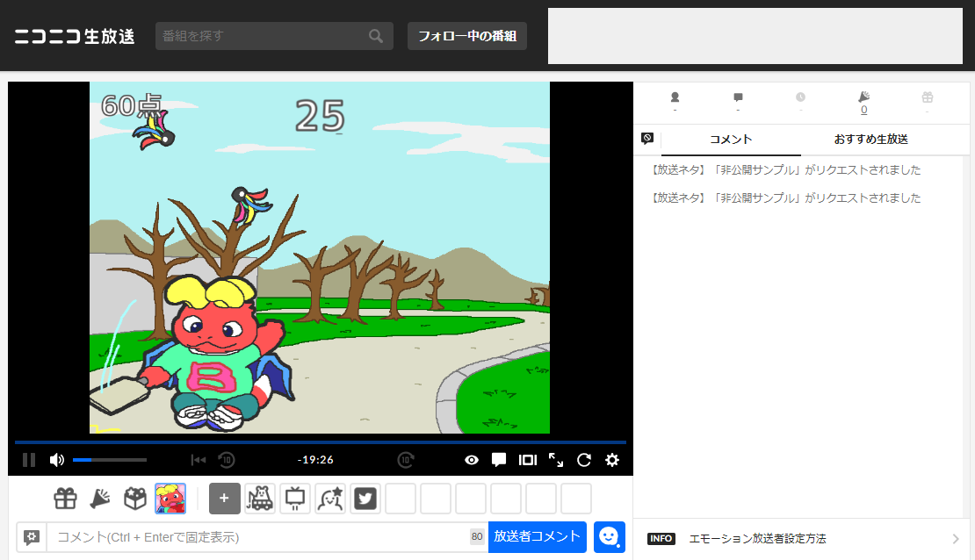Screen dimensions: 975x560
Task: Select the コメント tab
Action: tap(729, 140)
